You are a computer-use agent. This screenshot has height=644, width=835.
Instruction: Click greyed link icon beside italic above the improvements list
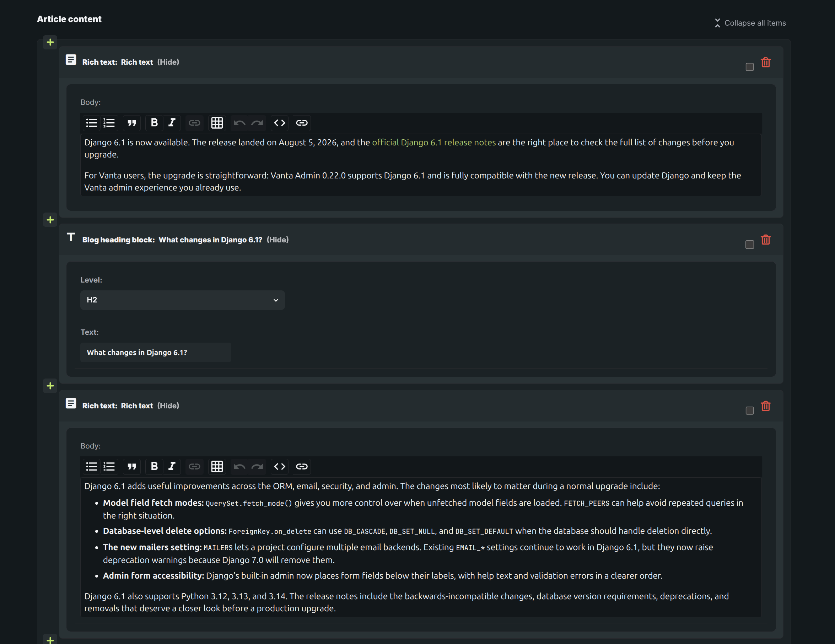click(x=194, y=466)
